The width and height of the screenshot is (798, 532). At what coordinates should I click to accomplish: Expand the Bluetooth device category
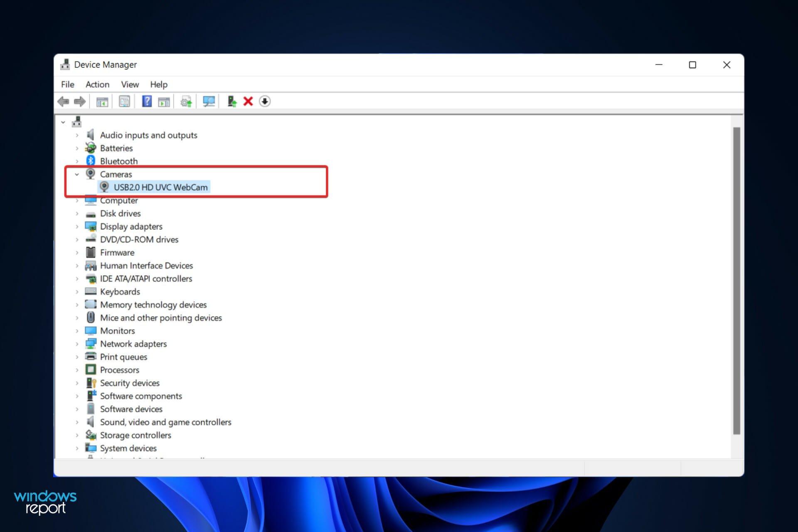pos(78,160)
